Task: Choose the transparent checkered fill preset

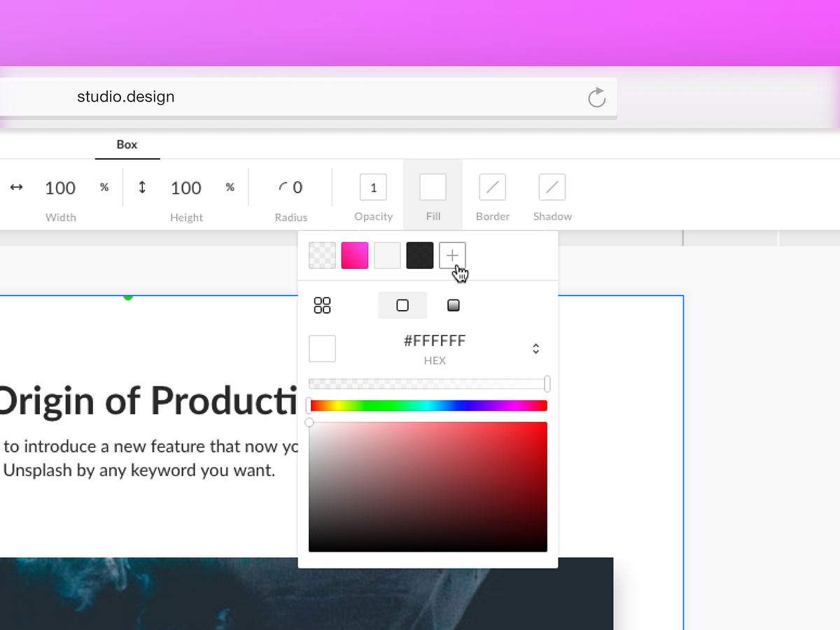Action: point(322,255)
